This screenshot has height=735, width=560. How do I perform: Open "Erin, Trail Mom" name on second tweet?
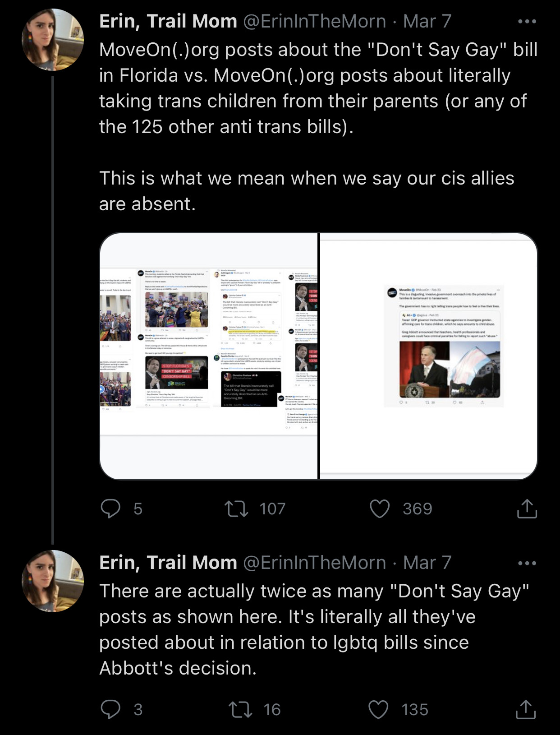(168, 563)
